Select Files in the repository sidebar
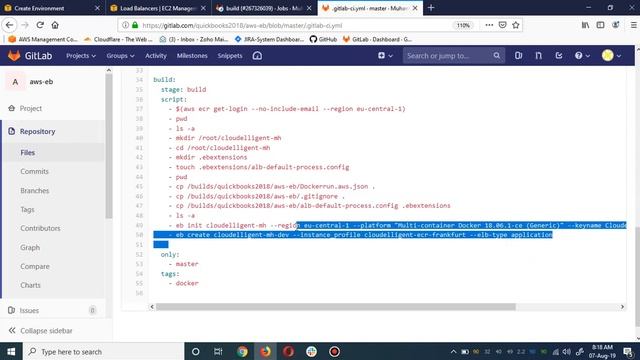Image resolution: width=640 pixels, height=360 pixels. pyautogui.click(x=27, y=152)
